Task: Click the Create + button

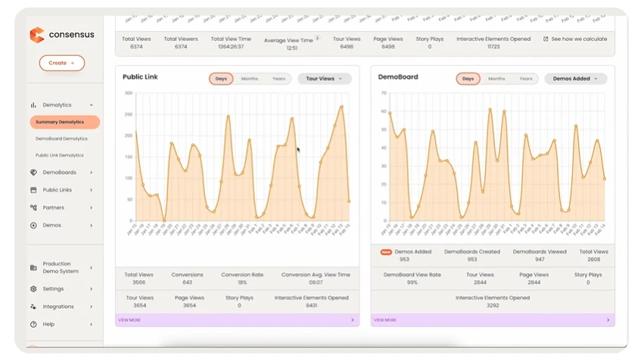Action: coord(62,63)
